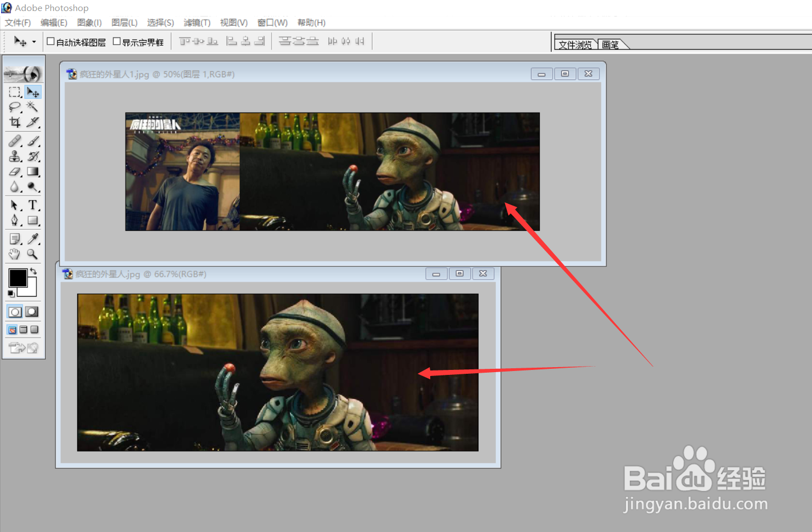Open the 帮助(H) menu
The height and width of the screenshot is (532, 812).
[311, 23]
